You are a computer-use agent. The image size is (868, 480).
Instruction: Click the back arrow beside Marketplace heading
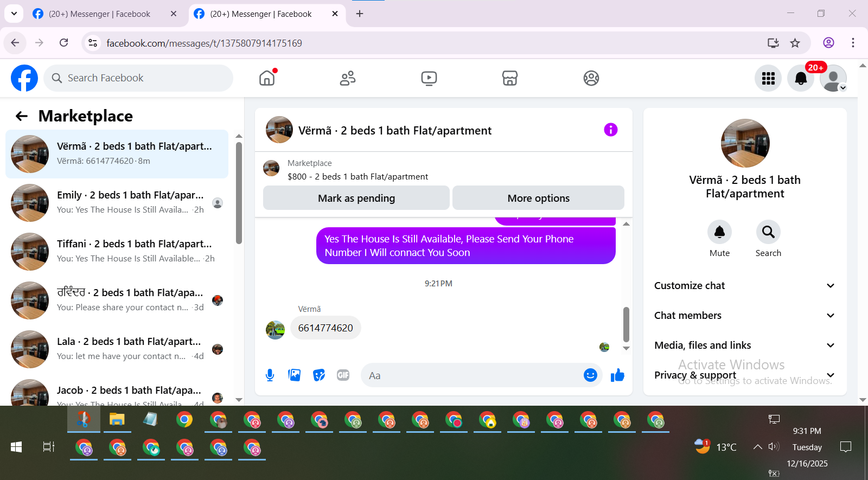22,116
